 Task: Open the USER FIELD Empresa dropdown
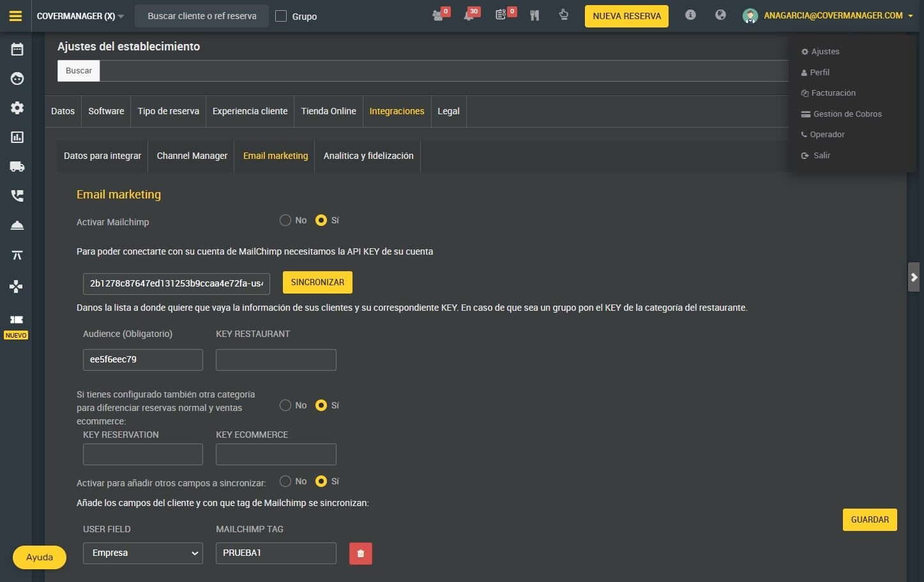(143, 553)
